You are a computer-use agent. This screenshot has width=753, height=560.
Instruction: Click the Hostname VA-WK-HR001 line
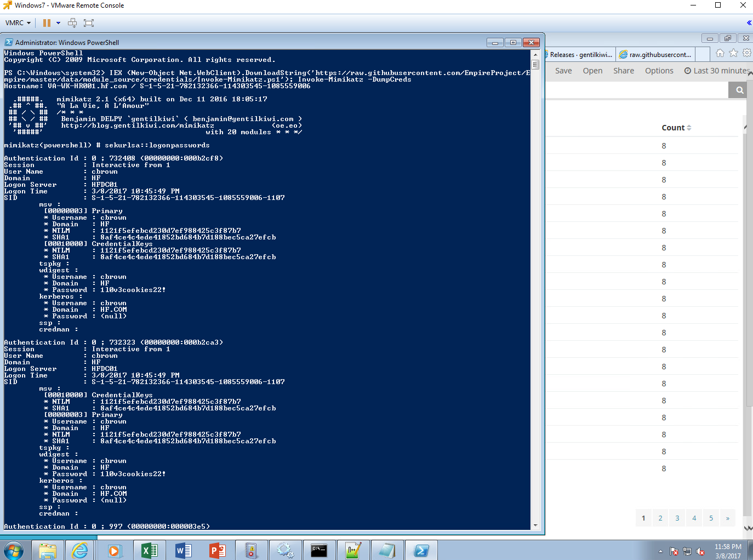click(157, 86)
